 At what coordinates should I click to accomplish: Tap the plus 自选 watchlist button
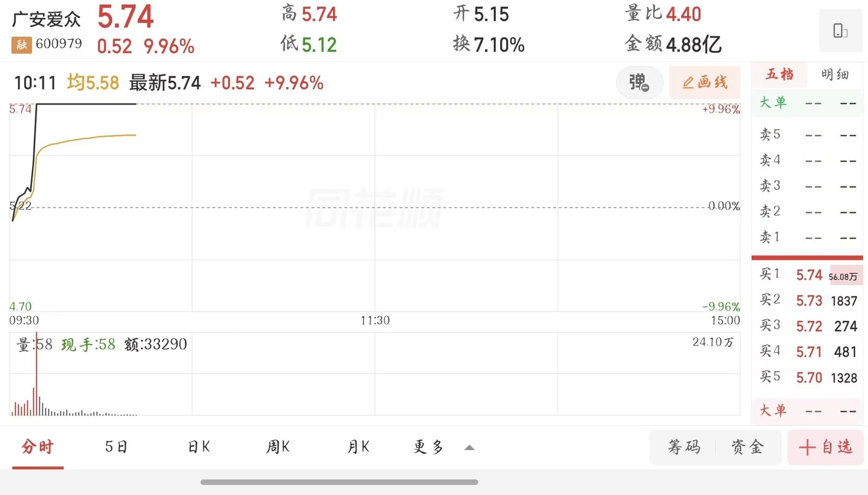pyautogui.click(x=825, y=447)
